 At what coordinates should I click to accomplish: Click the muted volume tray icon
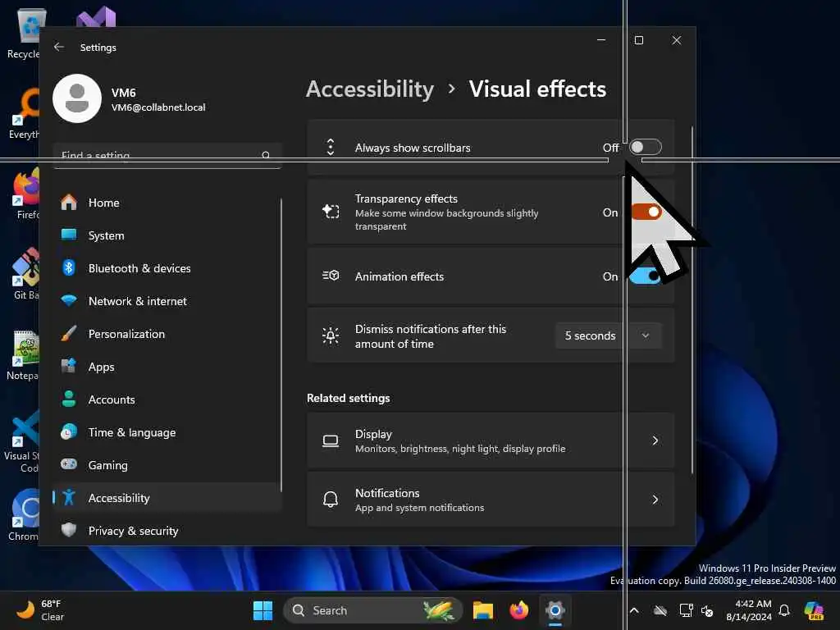[708, 610]
